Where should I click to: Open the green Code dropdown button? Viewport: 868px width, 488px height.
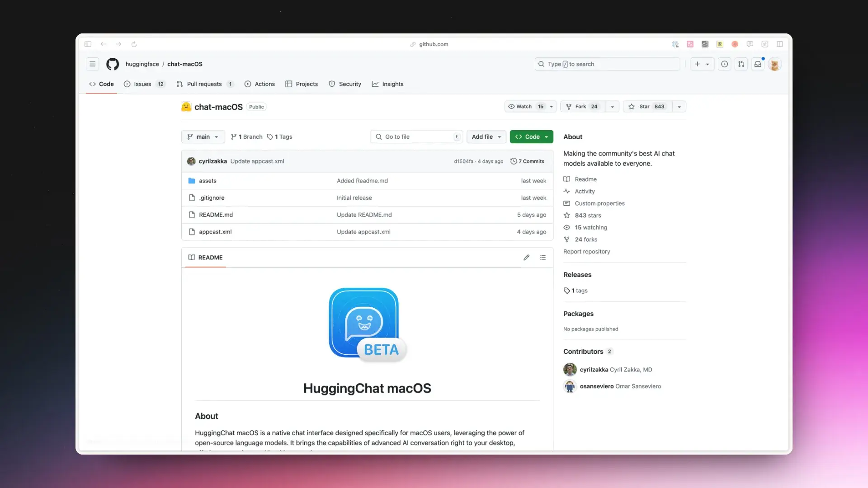coord(531,137)
